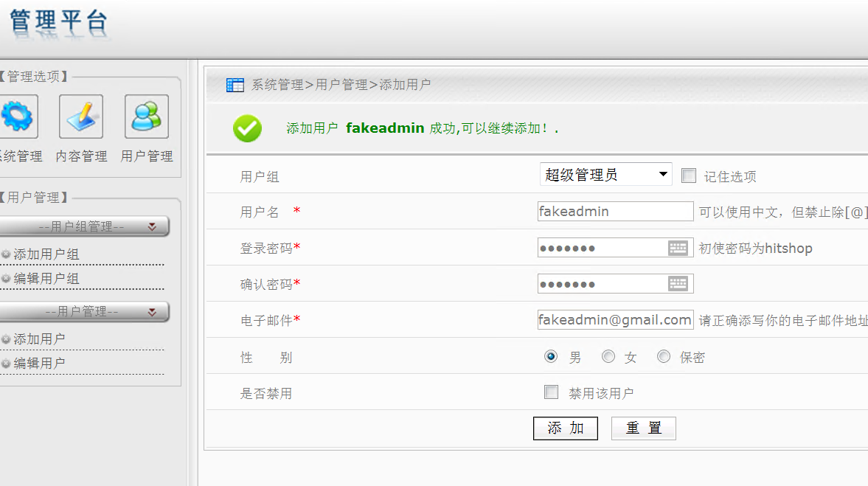
Task: Click the 用户名 input field
Action: [615, 211]
